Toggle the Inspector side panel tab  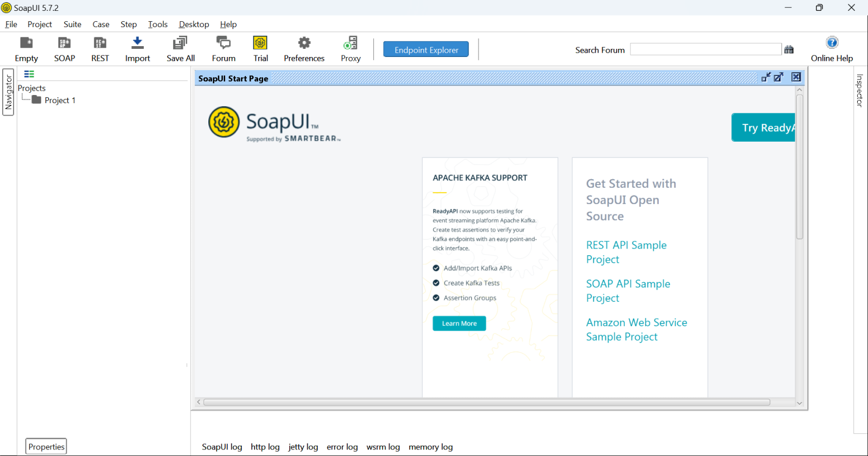[x=859, y=90]
